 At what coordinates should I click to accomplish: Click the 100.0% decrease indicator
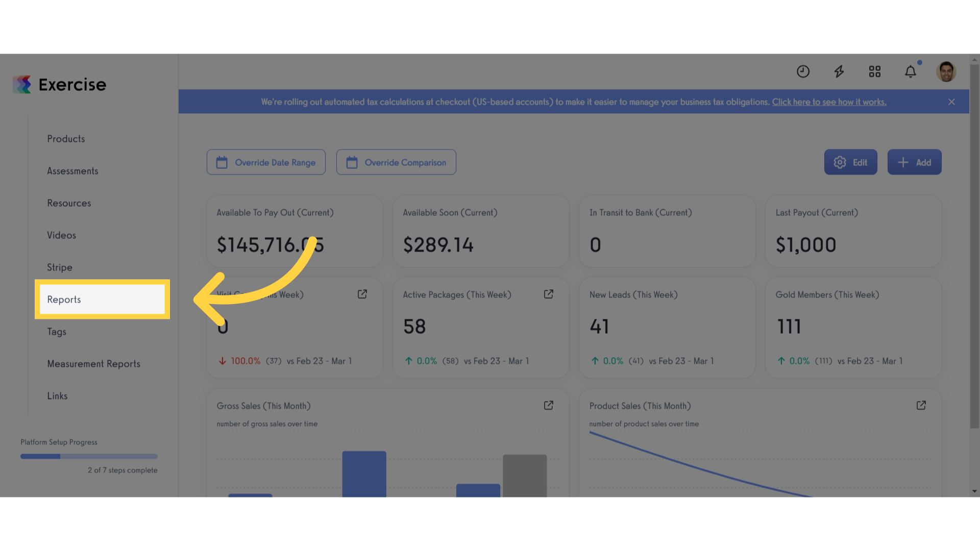[x=239, y=361]
